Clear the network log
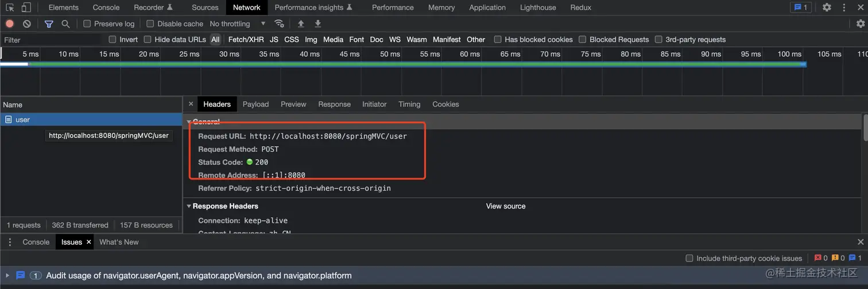This screenshot has height=289, width=868. tap(27, 24)
